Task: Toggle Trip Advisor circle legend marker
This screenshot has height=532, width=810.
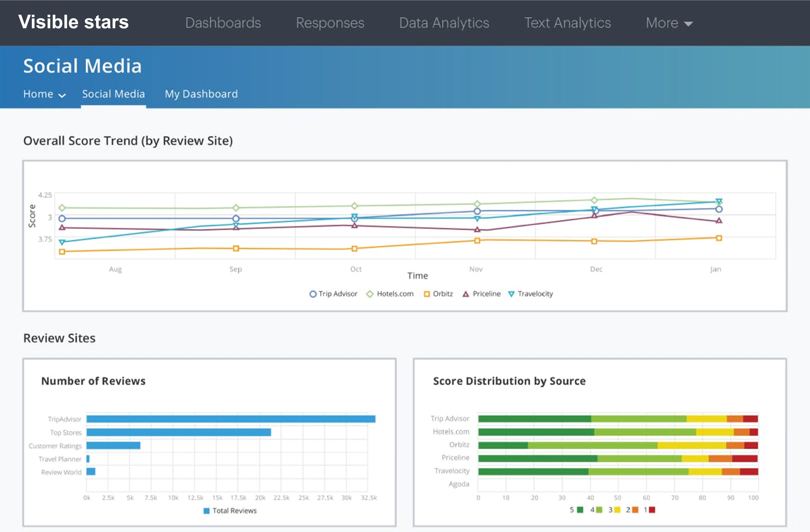Action: coord(313,294)
